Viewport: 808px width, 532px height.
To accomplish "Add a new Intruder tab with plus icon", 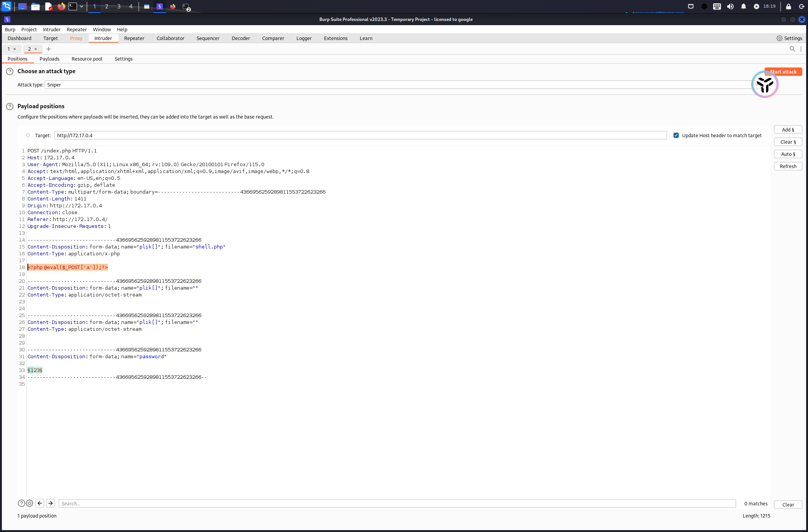I will point(48,49).
